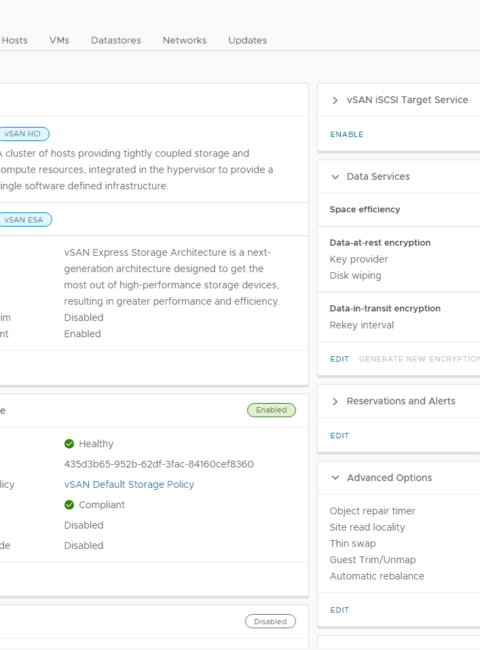The width and height of the screenshot is (480, 650).
Task: Edit Reservations and Alerts settings
Action: pyautogui.click(x=339, y=436)
